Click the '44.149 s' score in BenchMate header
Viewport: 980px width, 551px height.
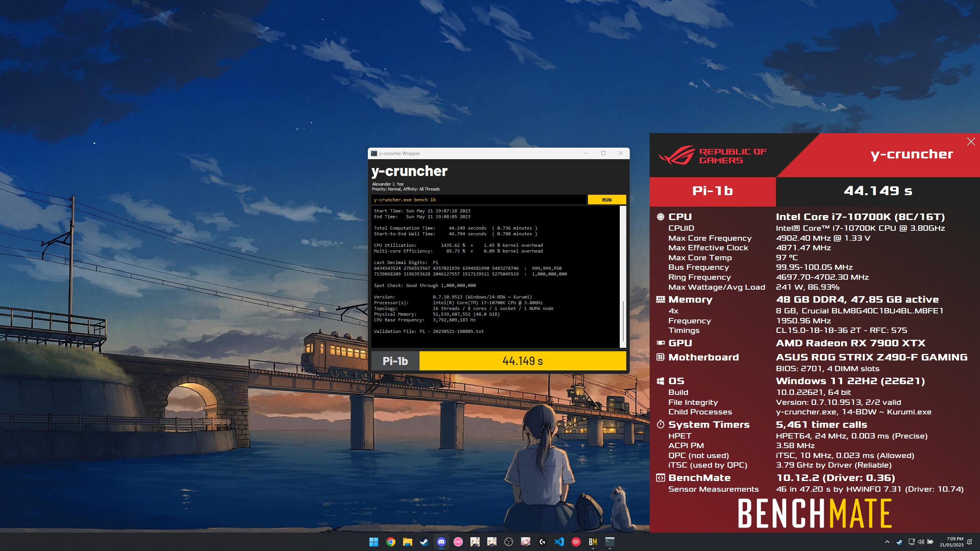coord(878,191)
